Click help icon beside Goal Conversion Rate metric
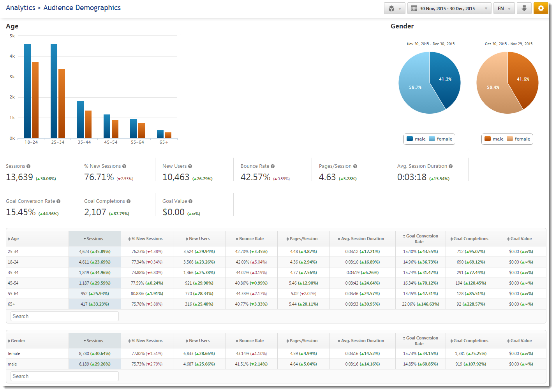This screenshot has height=392, width=555. 58,201
